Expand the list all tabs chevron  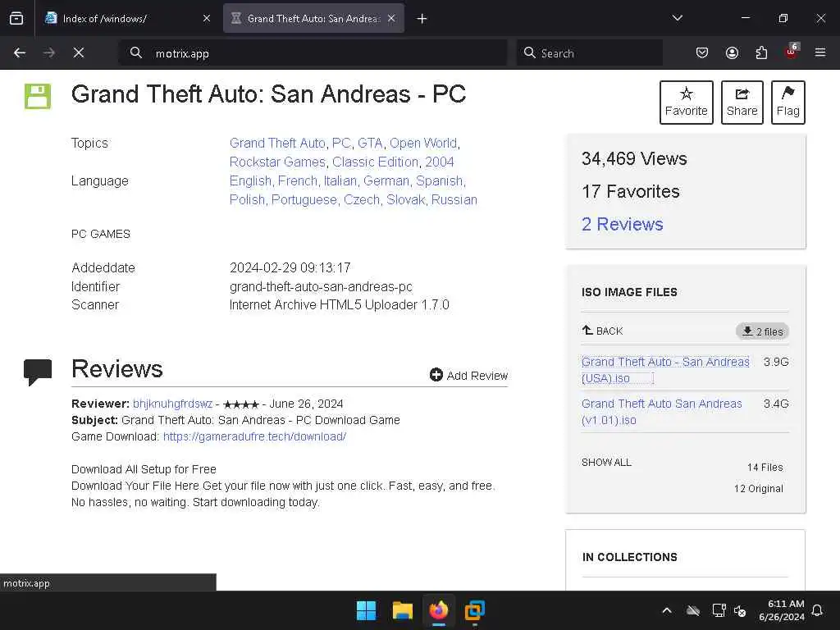(677, 18)
